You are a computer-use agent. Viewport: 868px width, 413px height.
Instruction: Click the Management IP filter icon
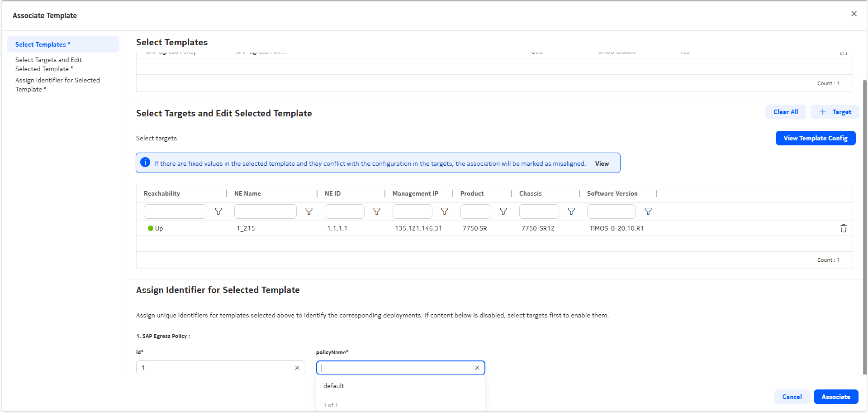445,211
